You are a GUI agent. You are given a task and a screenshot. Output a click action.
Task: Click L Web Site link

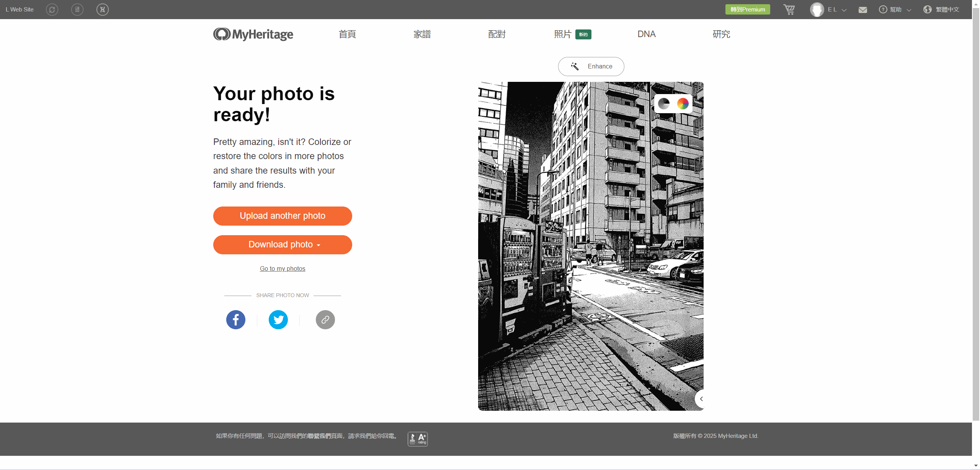click(x=20, y=10)
